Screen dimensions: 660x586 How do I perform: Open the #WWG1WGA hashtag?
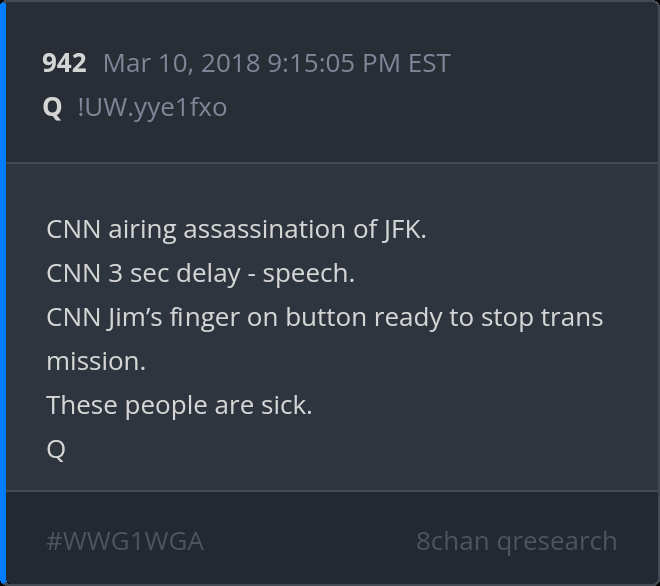(x=124, y=541)
